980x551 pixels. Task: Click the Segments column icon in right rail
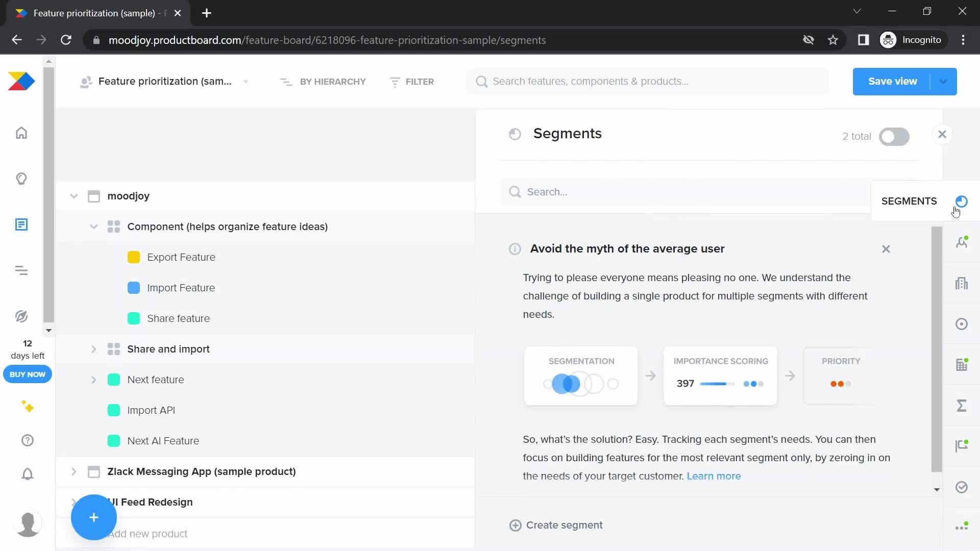coord(962,201)
